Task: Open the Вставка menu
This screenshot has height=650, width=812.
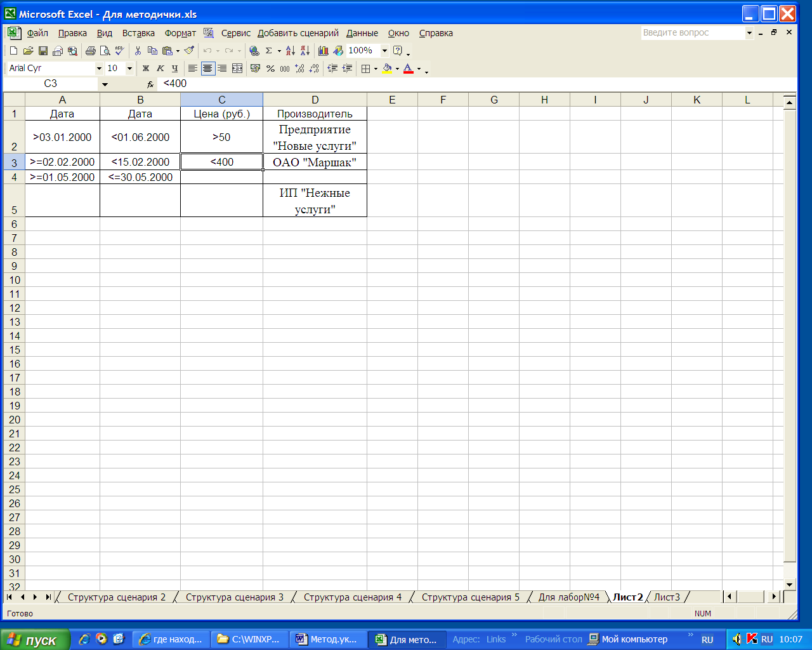Action: point(138,33)
